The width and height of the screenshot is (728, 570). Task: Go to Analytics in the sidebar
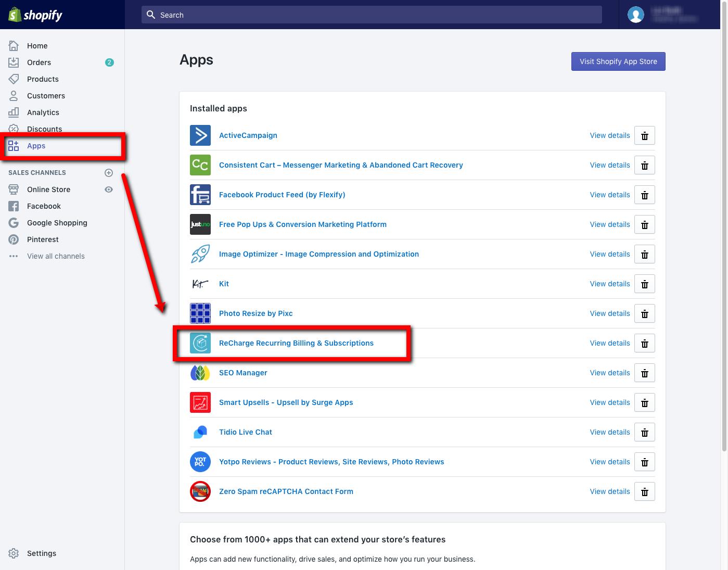[x=43, y=112]
